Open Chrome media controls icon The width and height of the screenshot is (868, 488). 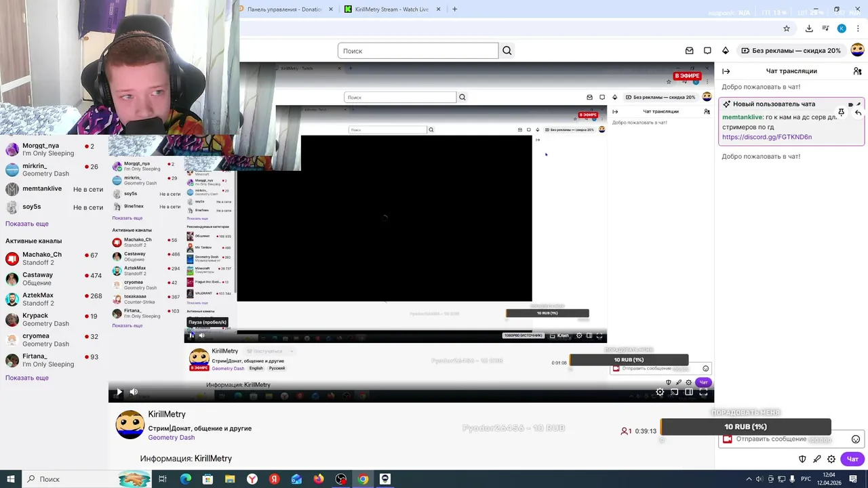[x=825, y=28]
